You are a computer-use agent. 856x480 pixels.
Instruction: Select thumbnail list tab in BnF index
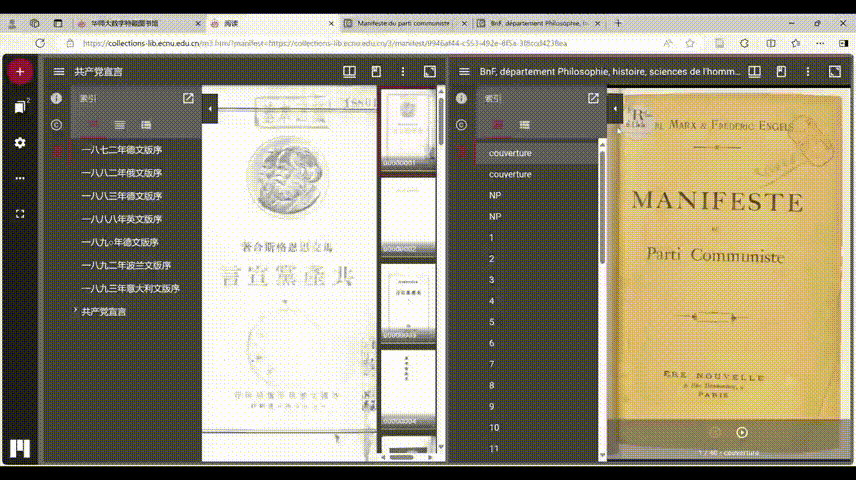pos(525,125)
